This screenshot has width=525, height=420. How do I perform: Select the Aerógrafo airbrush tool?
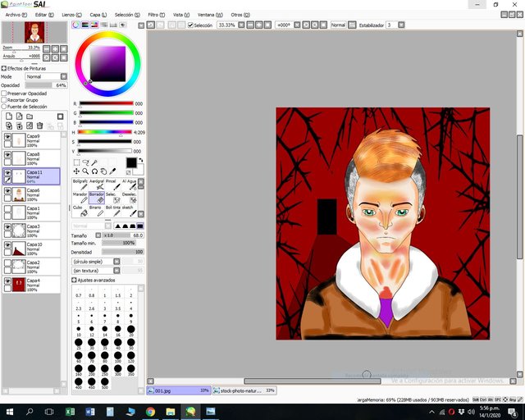click(97, 185)
